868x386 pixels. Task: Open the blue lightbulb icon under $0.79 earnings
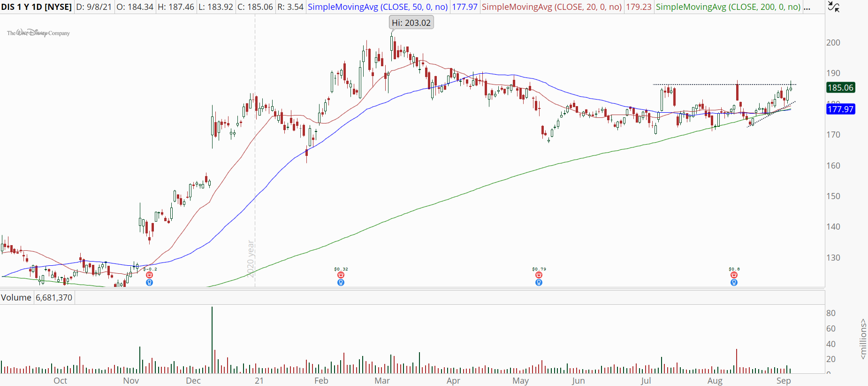coord(539,283)
